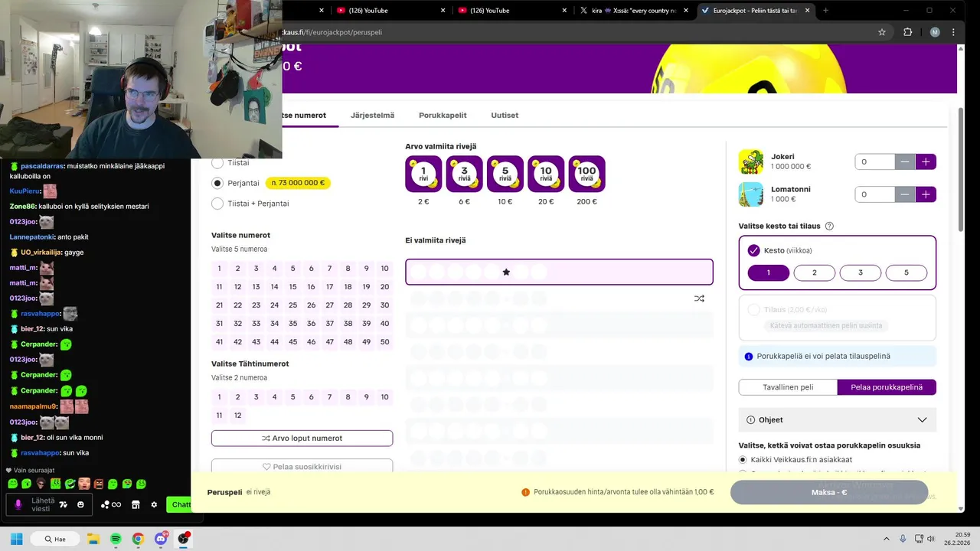980x551 pixels.
Task: Switch to Tavallinen peli mode
Action: pos(788,387)
